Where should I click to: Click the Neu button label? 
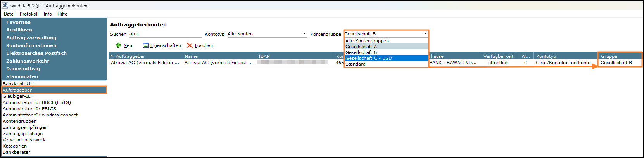[x=128, y=45]
